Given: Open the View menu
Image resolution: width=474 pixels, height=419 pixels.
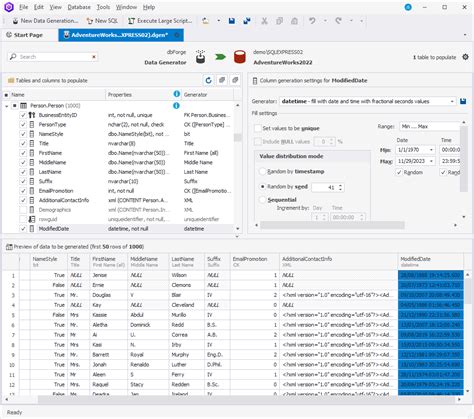Looking at the screenshot, I should pyautogui.click(x=55, y=7).
